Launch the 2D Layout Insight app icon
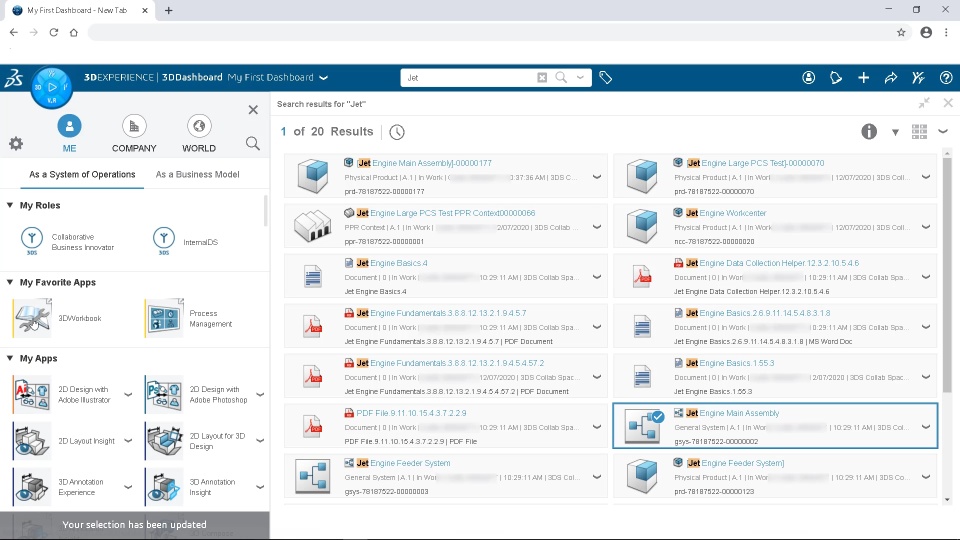 tap(32, 441)
